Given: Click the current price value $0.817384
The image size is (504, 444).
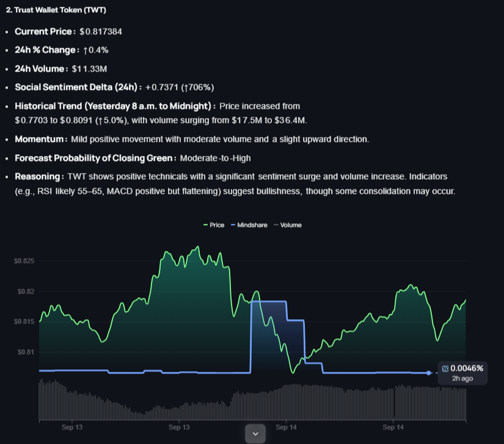Looking at the screenshot, I should tap(101, 32).
